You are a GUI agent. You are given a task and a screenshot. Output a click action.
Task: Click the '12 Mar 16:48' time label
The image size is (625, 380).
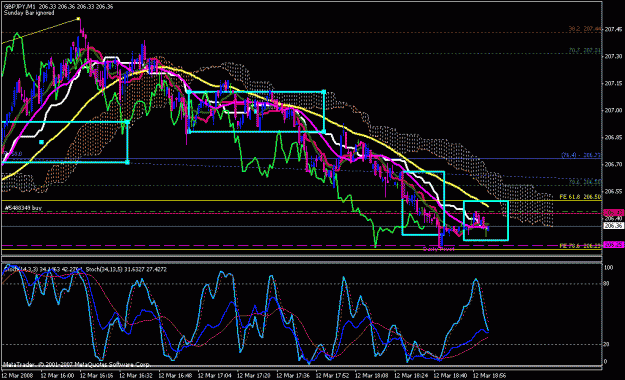175,375
